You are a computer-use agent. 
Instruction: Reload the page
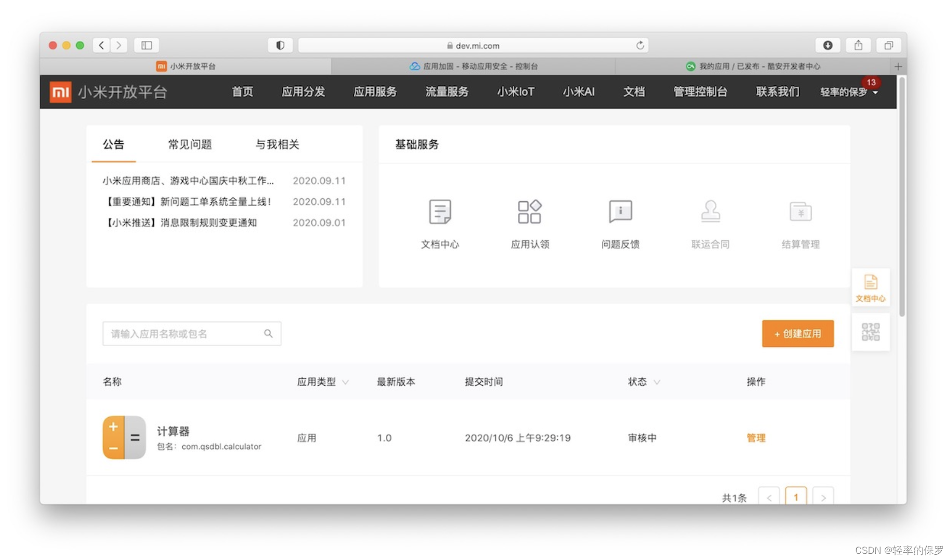click(640, 46)
